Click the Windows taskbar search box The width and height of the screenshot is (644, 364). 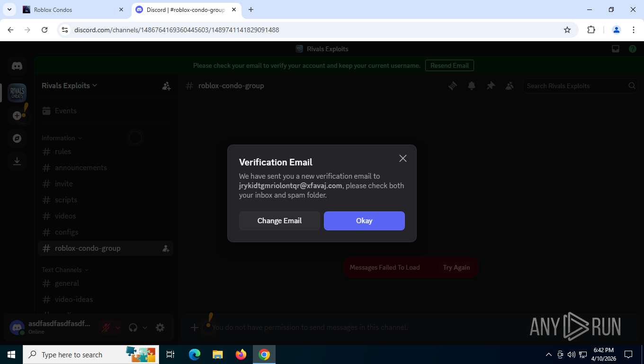click(91, 355)
